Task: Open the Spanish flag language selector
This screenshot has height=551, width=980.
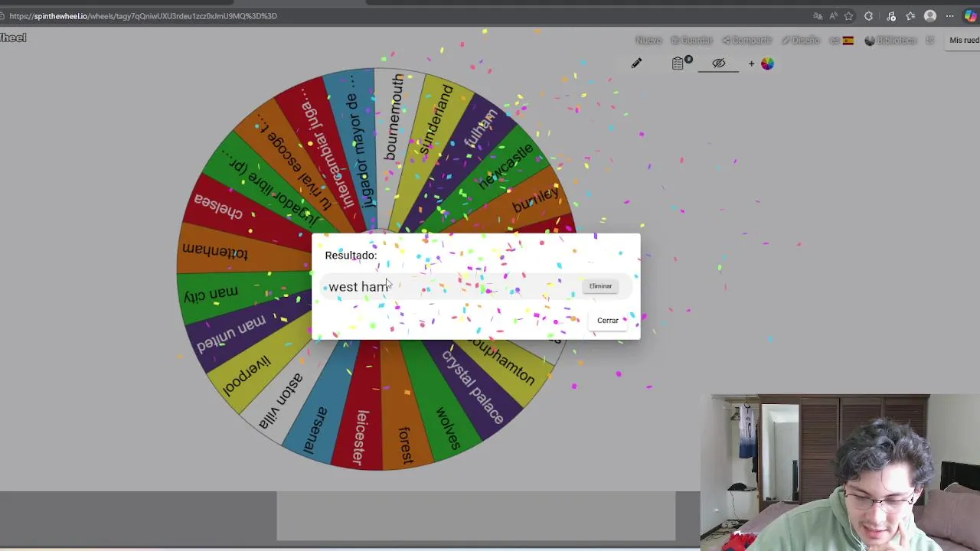Action: tap(842, 41)
